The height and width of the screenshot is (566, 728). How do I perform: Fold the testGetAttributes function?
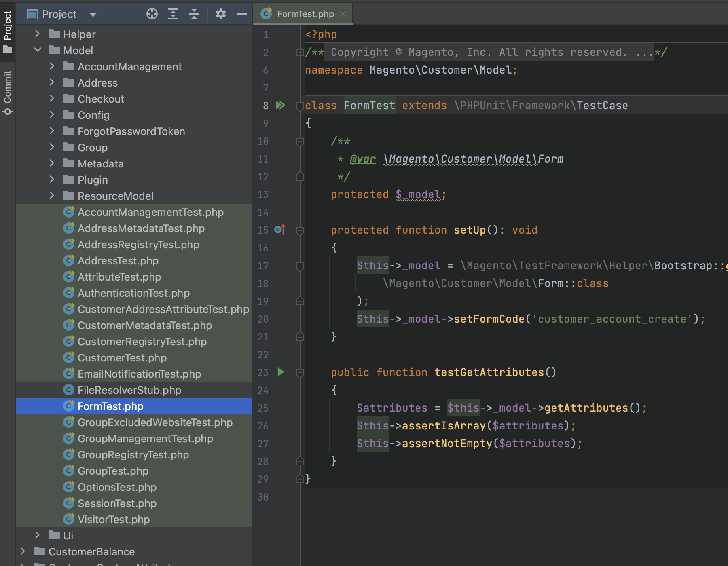click(300, 373)
